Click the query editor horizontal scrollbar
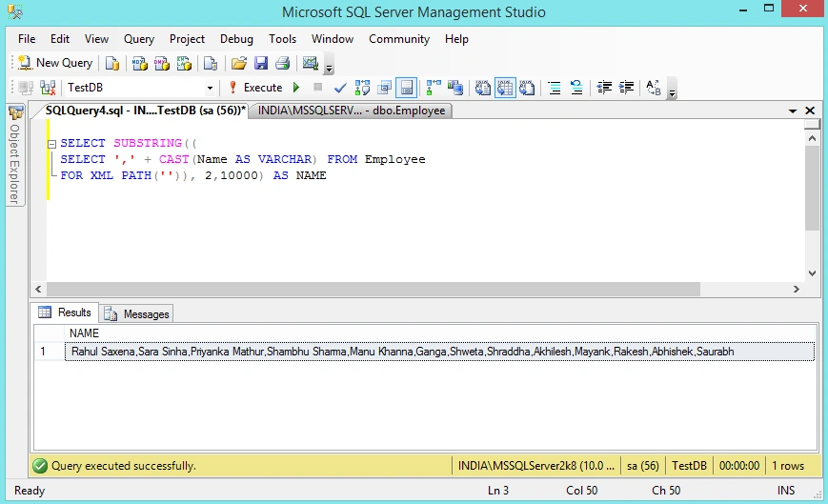The image size is (828, 504). click(374, 290)
